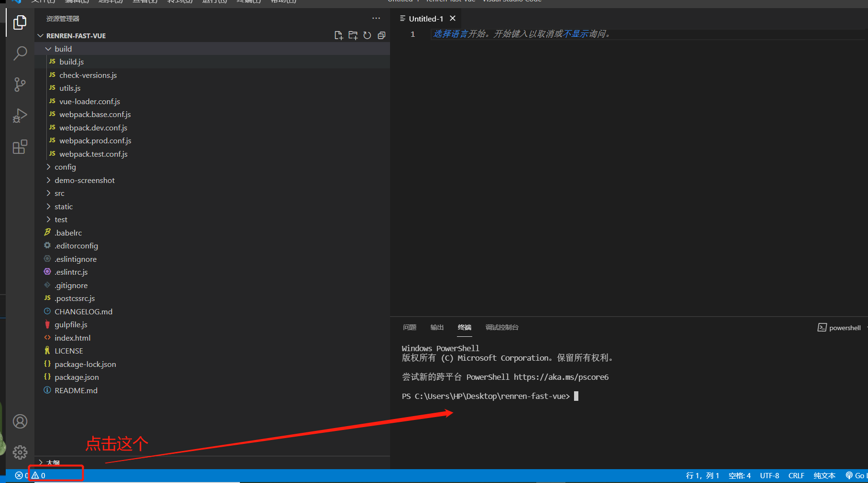The width and height of the screenshot is (868, 483).
Task: Open the Accounts icon in activity bar
Action: point(20,421)
